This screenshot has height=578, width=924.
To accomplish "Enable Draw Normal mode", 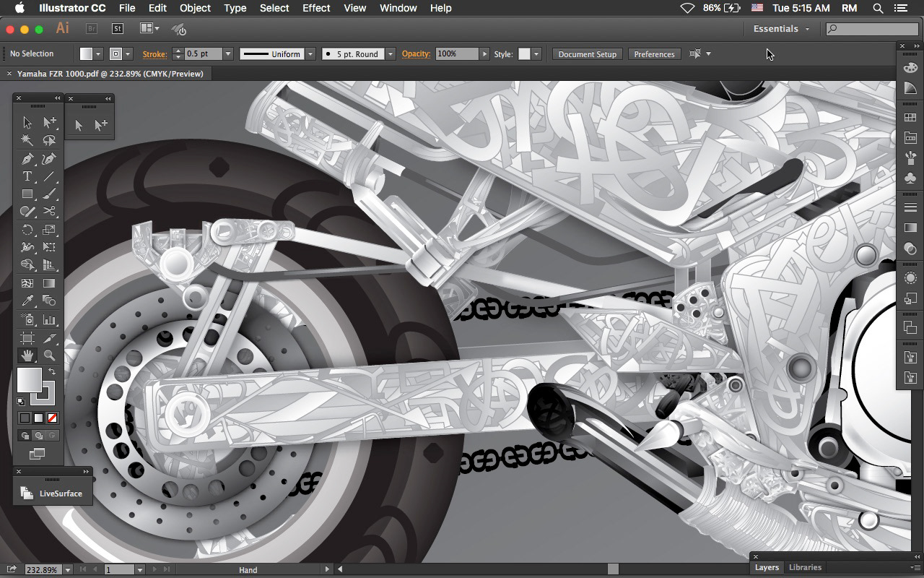I will tap(25, 436).
